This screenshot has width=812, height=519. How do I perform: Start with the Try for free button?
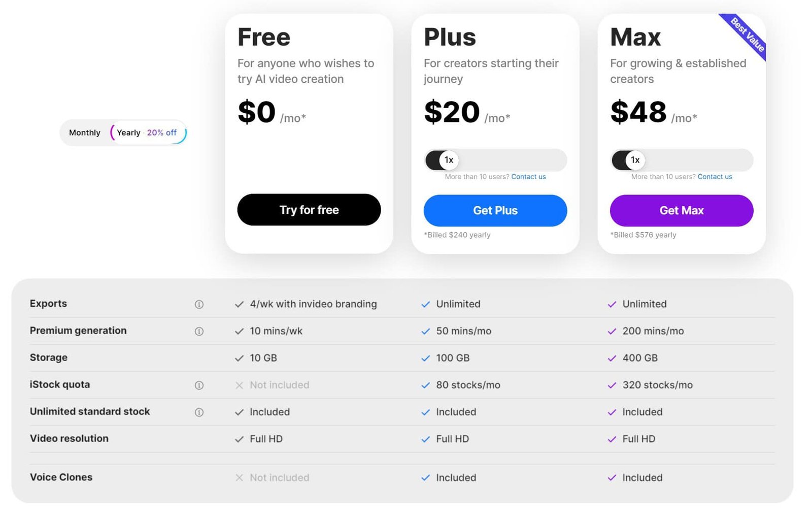pos(309,210)
